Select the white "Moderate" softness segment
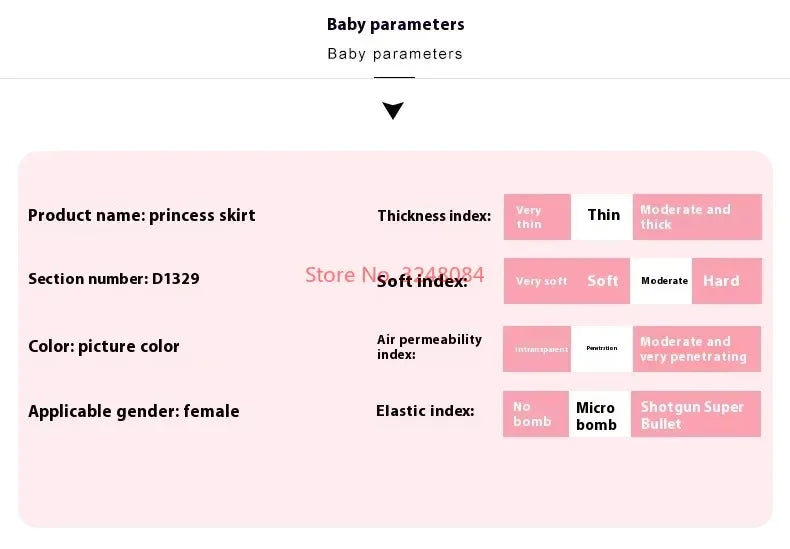790x549 pixels. coord(664,281)
